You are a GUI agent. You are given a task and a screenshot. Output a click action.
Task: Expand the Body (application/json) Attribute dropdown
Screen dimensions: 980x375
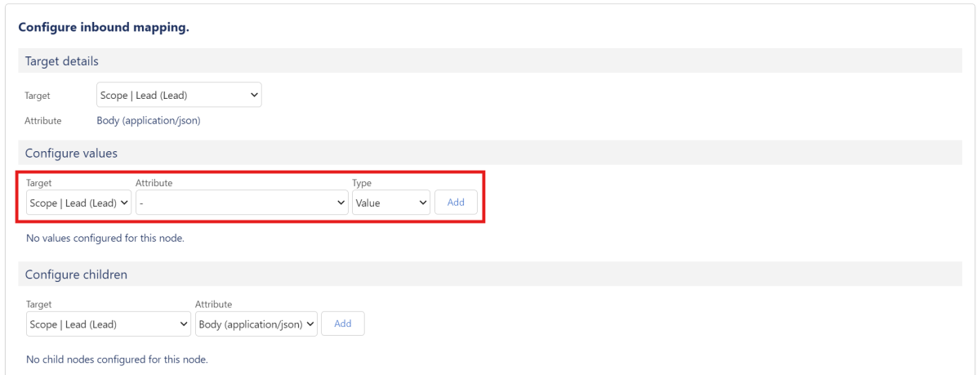pos(256,324)
